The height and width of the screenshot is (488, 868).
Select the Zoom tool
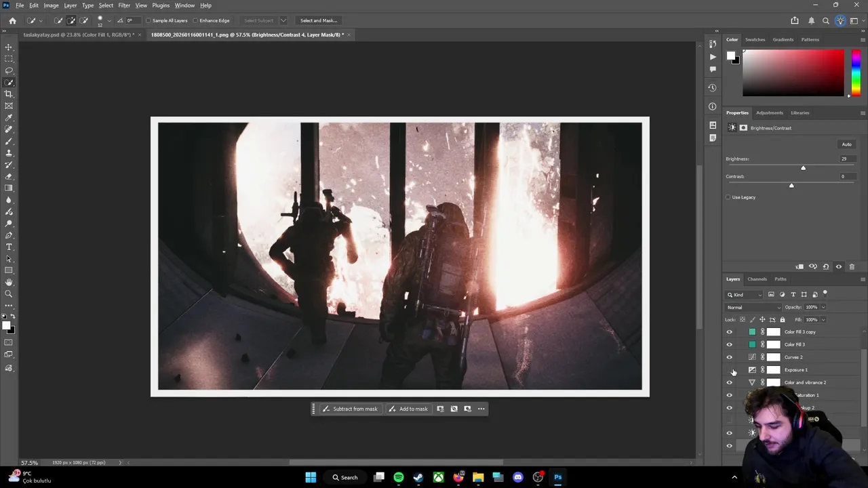tap(9, 294)
